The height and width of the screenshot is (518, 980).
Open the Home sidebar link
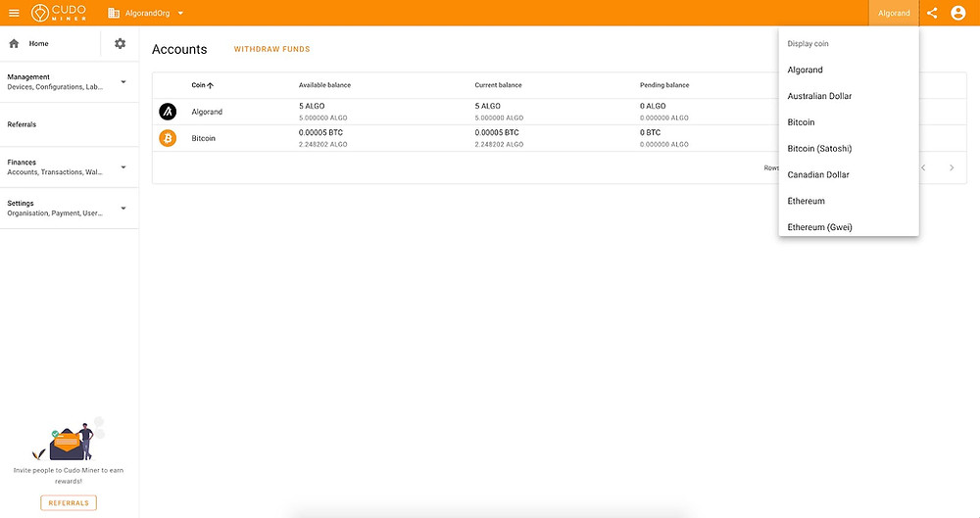[39, 44]
